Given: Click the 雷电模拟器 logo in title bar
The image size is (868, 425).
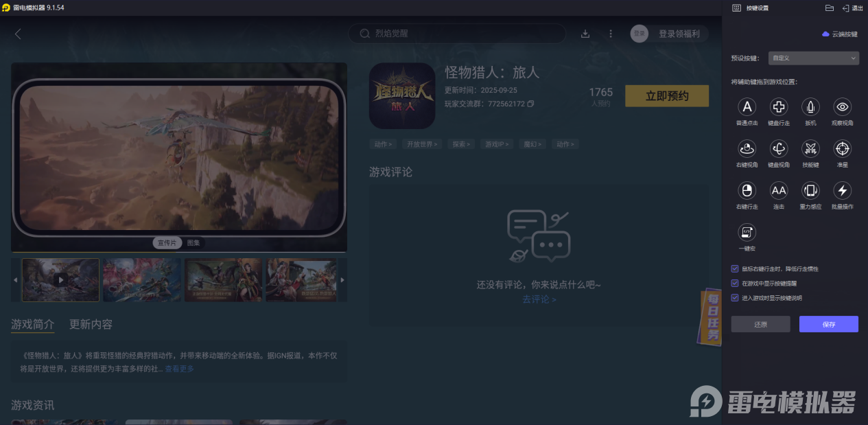Looking at the screenshot, I should [x=6, y=8].
